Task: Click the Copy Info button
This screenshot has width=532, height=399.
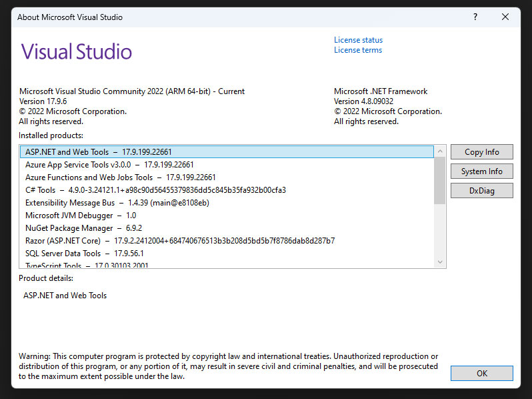Action: [482, 151]
